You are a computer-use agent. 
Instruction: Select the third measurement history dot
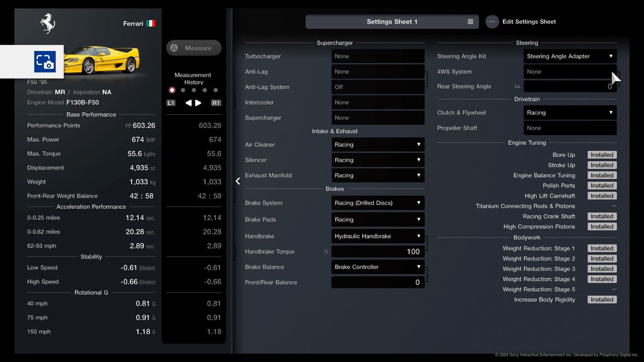point(194,90)
